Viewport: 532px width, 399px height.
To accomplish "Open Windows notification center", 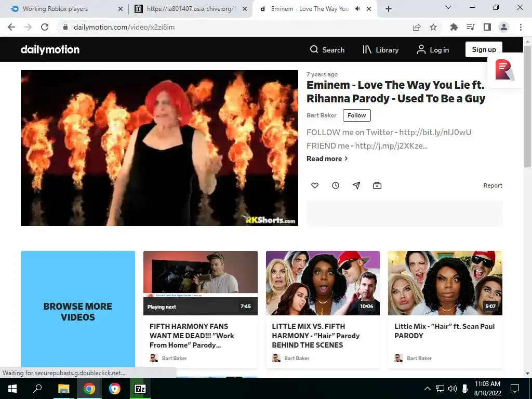I will 515,389.
